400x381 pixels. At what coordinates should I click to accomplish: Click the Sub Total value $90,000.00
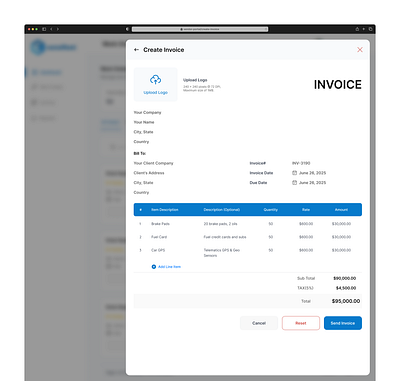pos(345,278)
